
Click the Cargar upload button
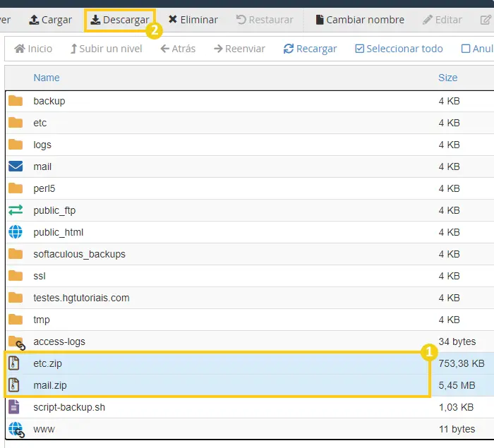pyautogui.click(x=50, y=20)
